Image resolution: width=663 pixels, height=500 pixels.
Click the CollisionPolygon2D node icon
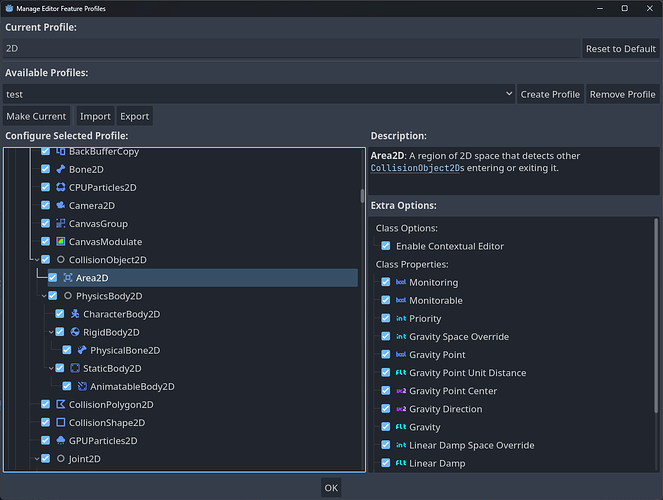pos(60,404)
